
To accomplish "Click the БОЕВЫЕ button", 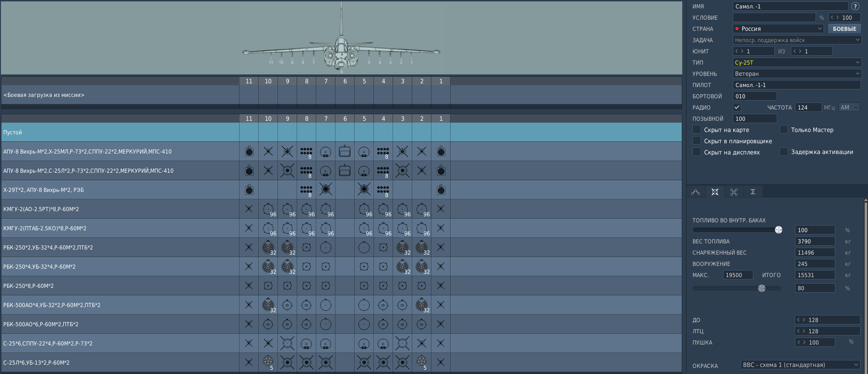I will (x=845, y=29).
